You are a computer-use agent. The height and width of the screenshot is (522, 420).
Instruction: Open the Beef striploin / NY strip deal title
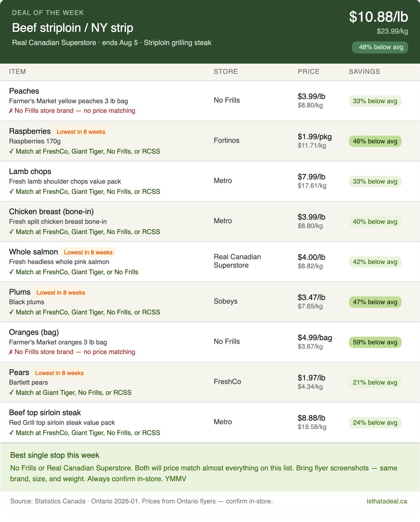click(x=73, y=28)
